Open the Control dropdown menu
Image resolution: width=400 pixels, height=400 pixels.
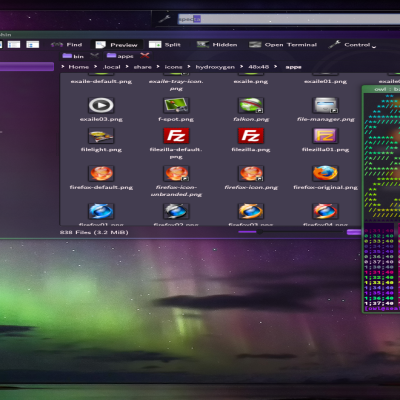[352, 45]
